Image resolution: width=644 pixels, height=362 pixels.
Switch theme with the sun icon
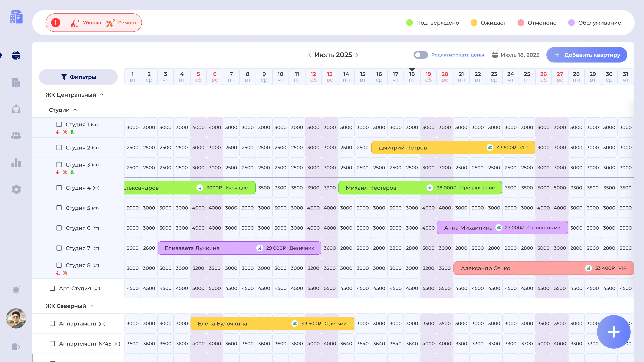[16, 290]
